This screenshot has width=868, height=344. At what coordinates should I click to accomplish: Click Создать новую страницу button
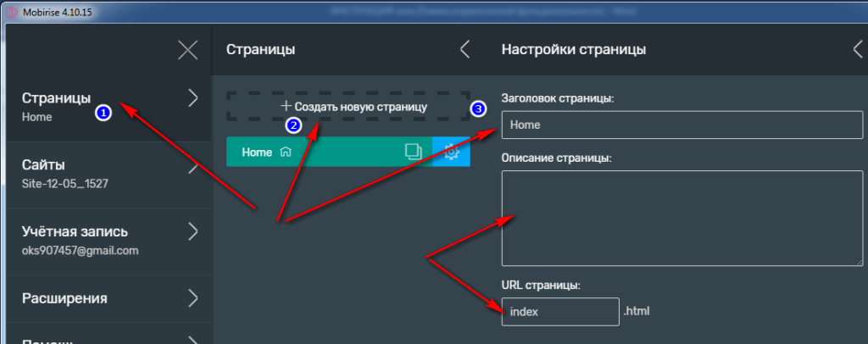(348, 106)
